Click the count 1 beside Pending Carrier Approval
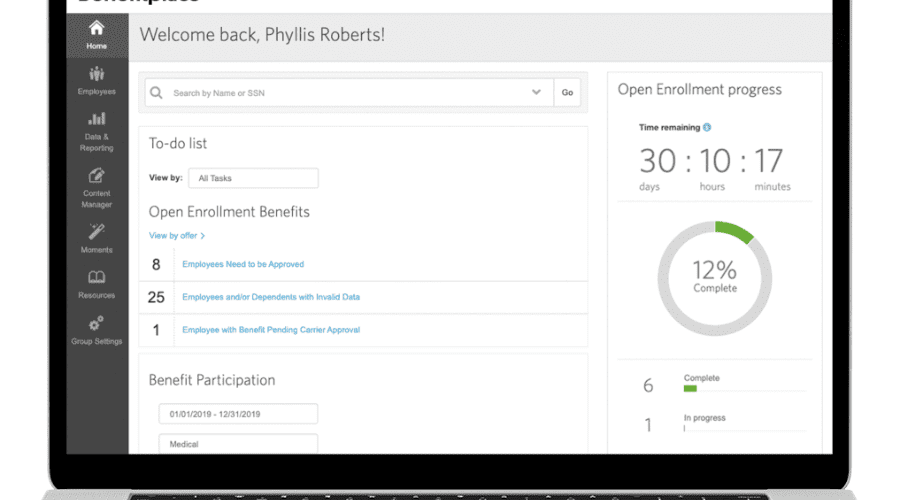 point(156,330)
